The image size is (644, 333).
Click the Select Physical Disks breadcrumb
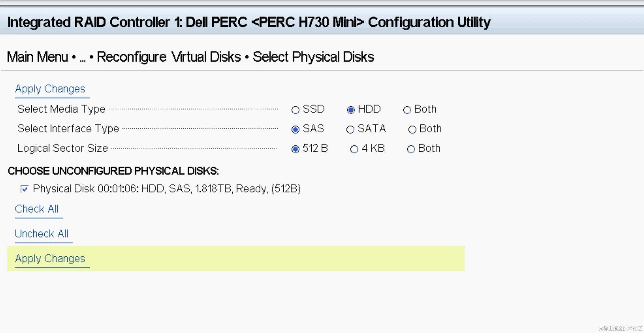click(x=313, y=57)
